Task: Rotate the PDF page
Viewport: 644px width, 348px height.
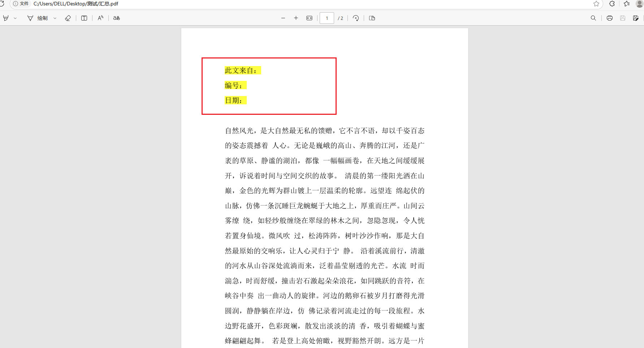Action: point(356,18)
